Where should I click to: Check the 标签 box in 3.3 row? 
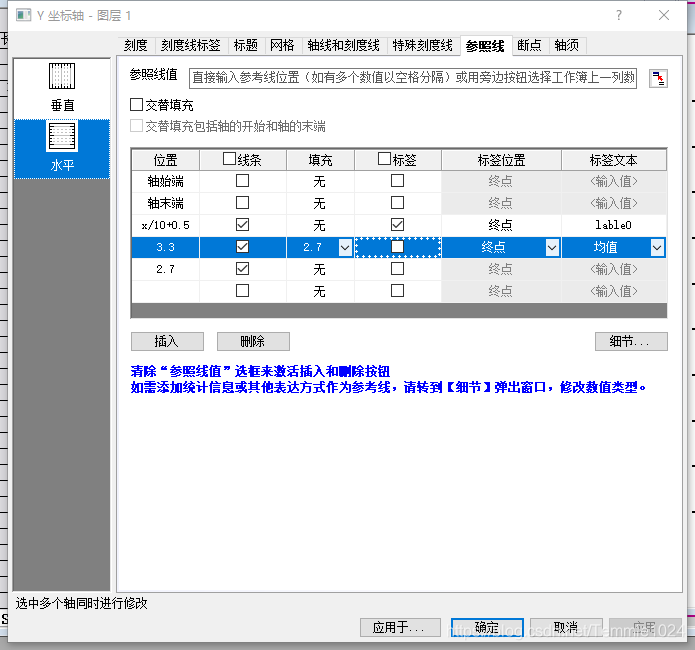(398, 247)
